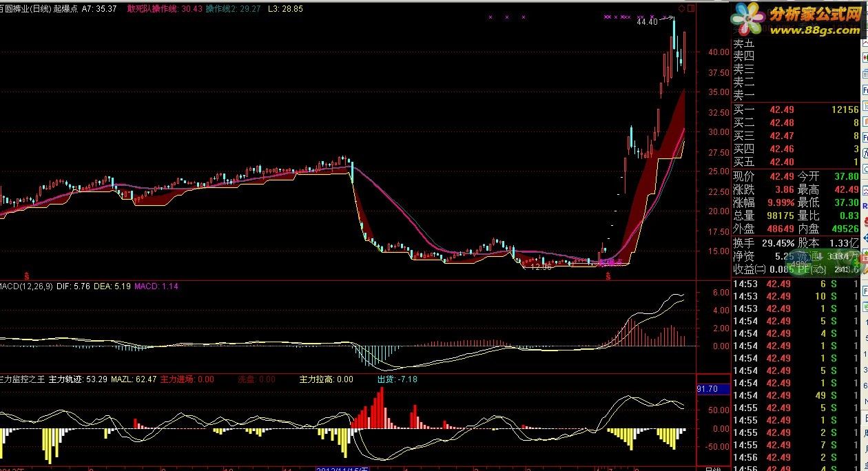Select the 14:55 trade with volume 7
Image resolution: width=868 pixels, height=471 pixels.
pos(796,445)
